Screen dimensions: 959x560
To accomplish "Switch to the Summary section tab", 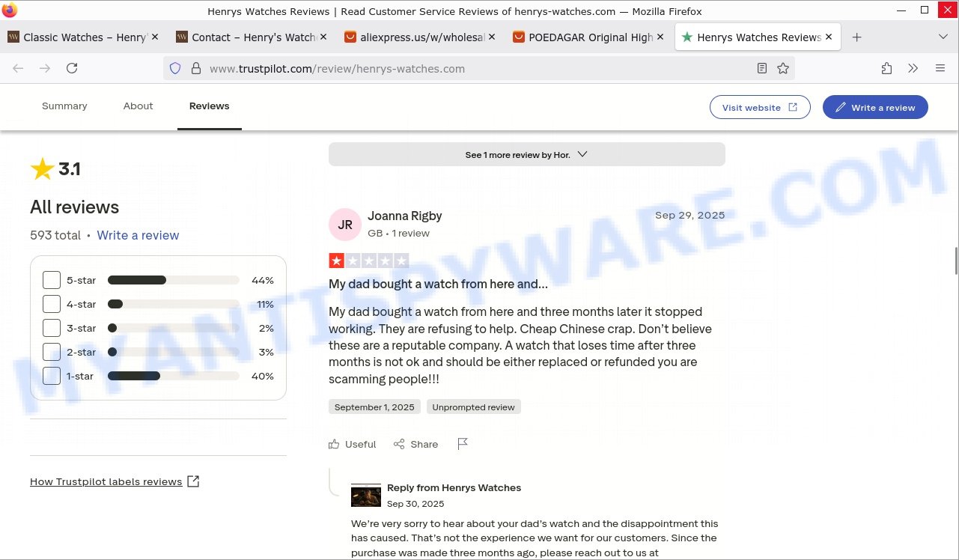I will [64, 106].
